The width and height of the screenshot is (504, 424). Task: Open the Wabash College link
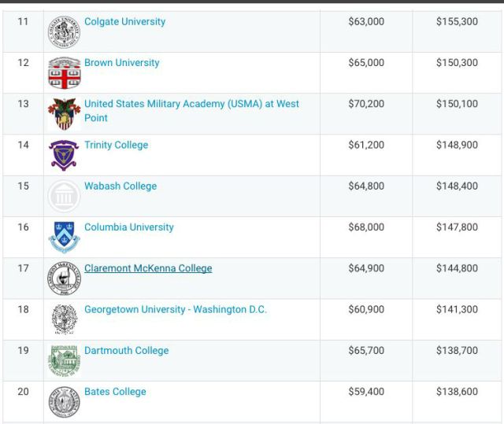point(120,186)
